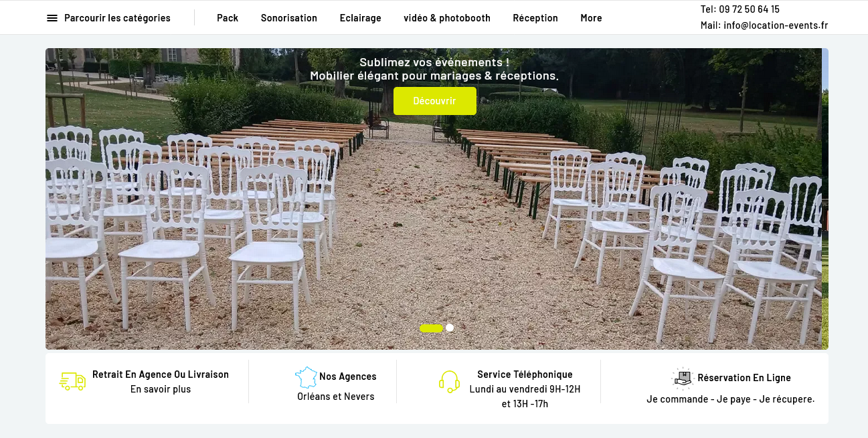Click the yellow Découvrir button
Screen dimensions: 868x438
coord(435,101)
